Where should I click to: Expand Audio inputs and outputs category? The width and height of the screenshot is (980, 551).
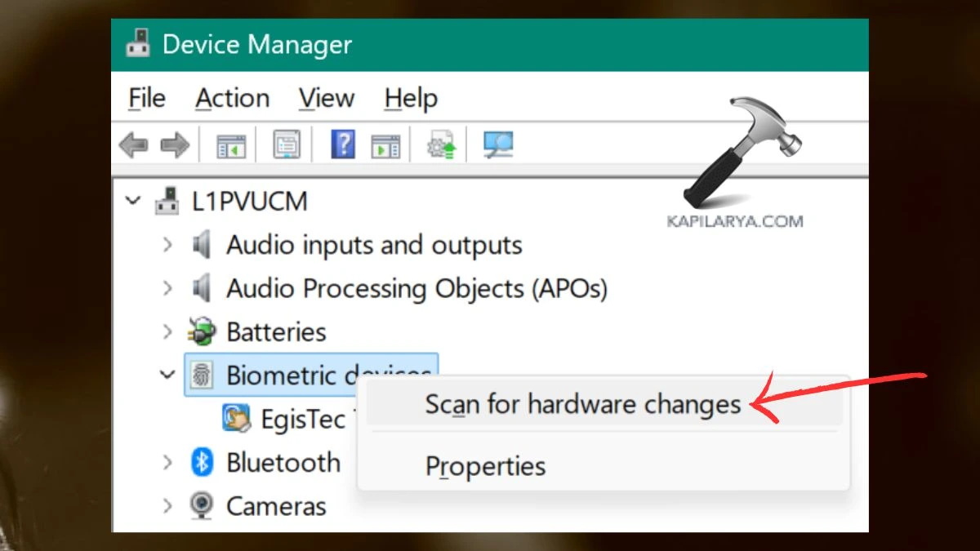[x=167, y=245]
